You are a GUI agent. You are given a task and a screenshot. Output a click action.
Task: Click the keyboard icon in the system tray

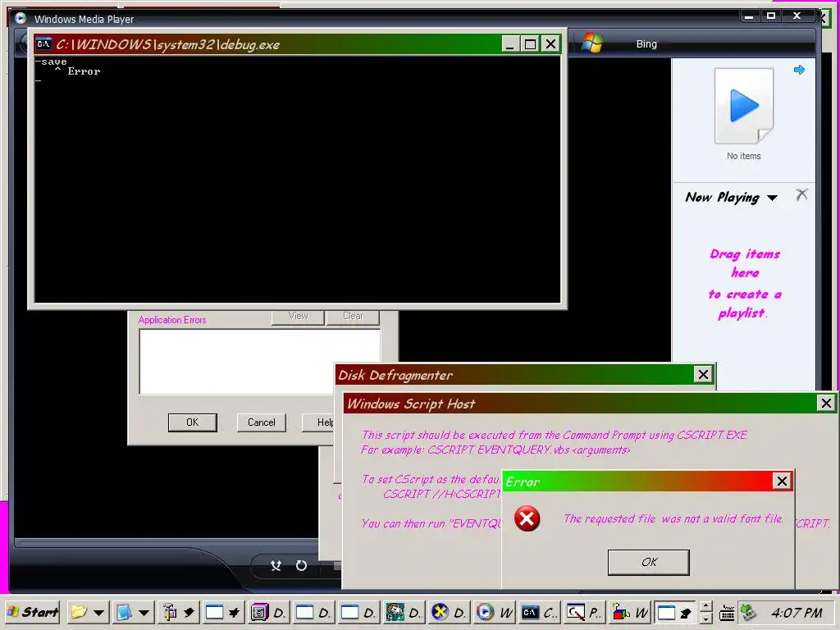727,612
